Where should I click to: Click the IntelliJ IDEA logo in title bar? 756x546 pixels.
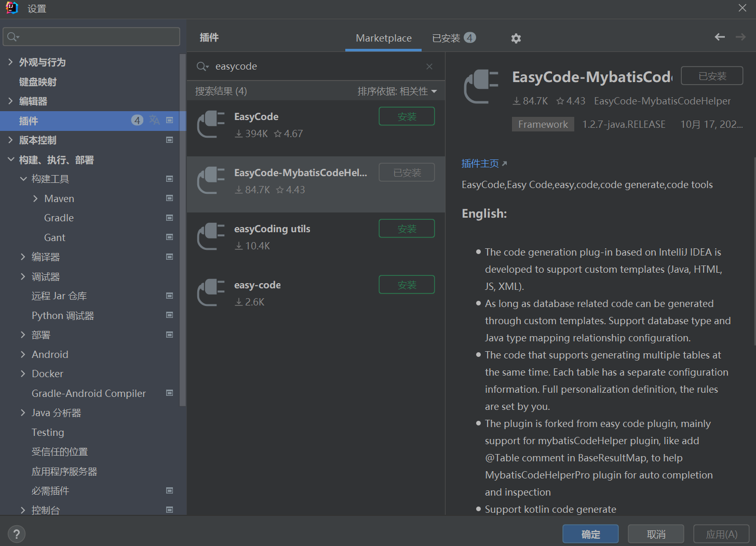(11, 8)
